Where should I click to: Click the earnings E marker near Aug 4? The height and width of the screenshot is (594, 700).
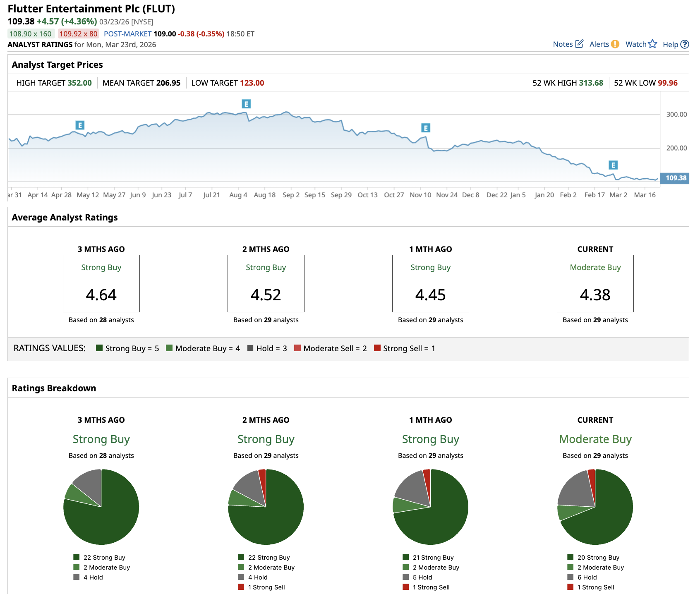[246, 104]
